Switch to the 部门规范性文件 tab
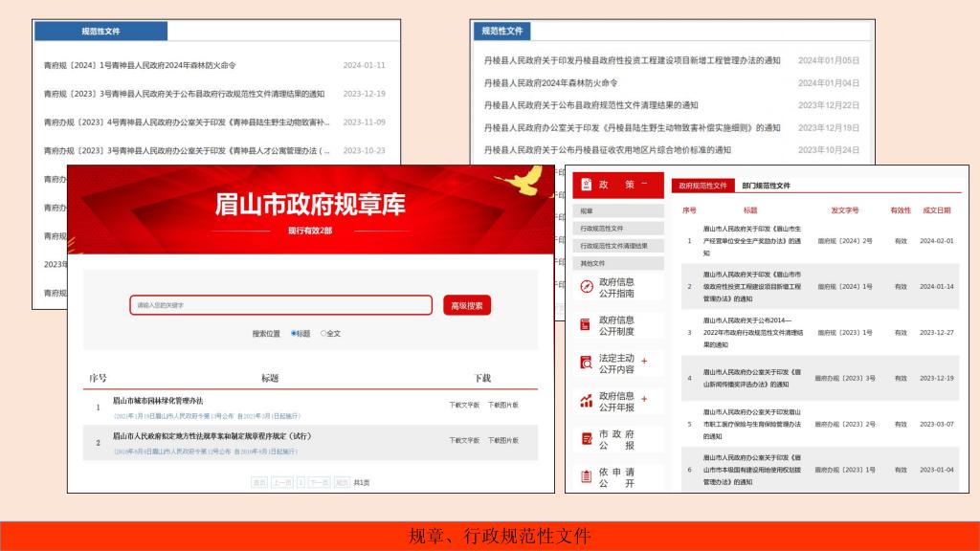 pyautogui.click(x=766, y=186)
